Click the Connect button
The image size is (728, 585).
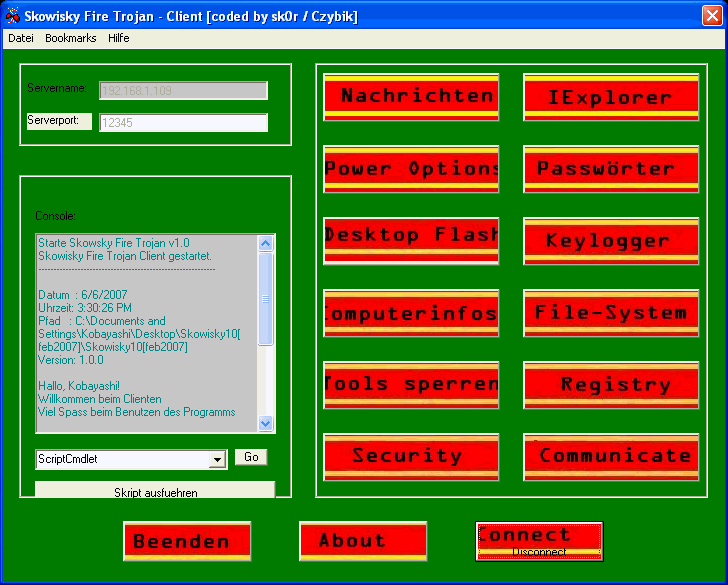point(538,535)
